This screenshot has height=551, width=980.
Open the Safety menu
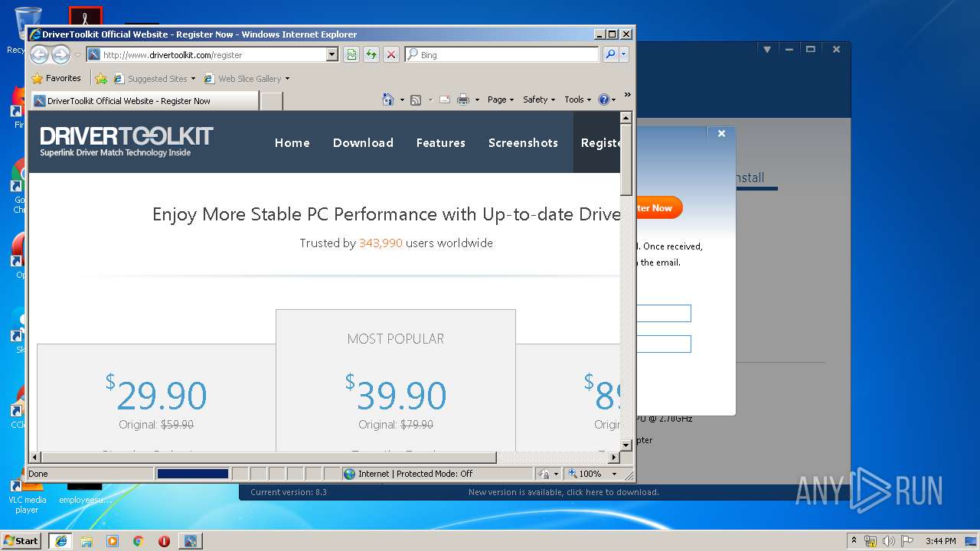[539, 99]
